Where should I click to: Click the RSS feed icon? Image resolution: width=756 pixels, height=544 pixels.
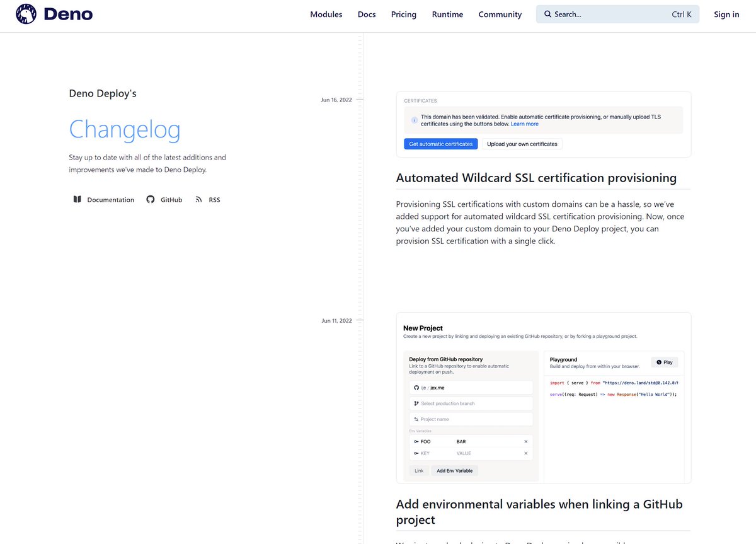[198, 199]
